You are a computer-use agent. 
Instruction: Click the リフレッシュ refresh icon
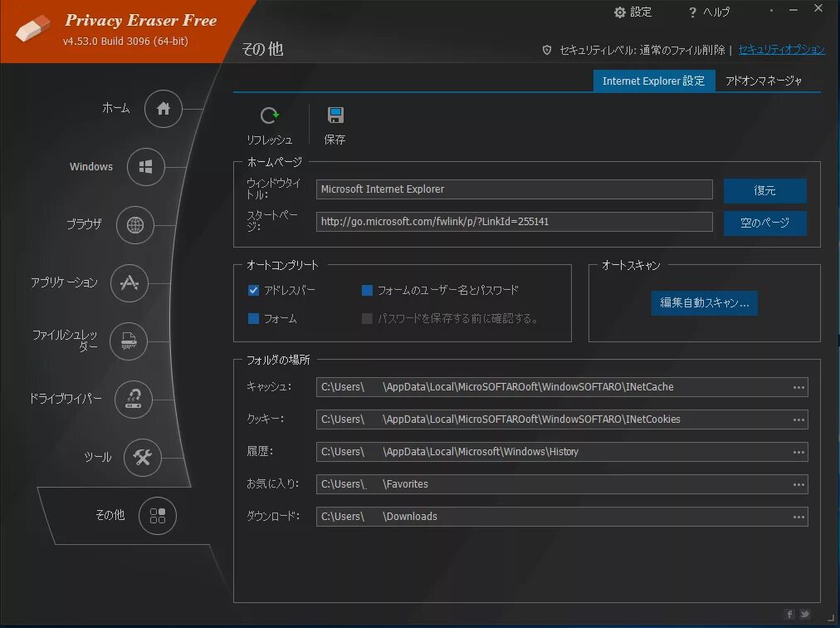[x=270, y=115]
